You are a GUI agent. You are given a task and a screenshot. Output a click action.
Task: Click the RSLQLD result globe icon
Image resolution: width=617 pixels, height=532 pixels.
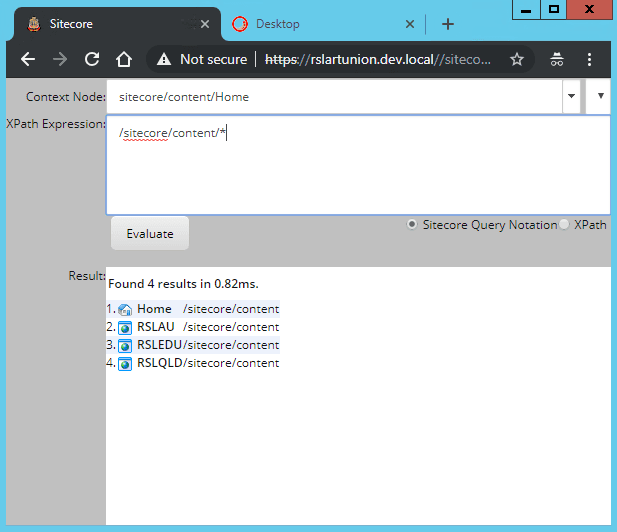click(125, 364)
